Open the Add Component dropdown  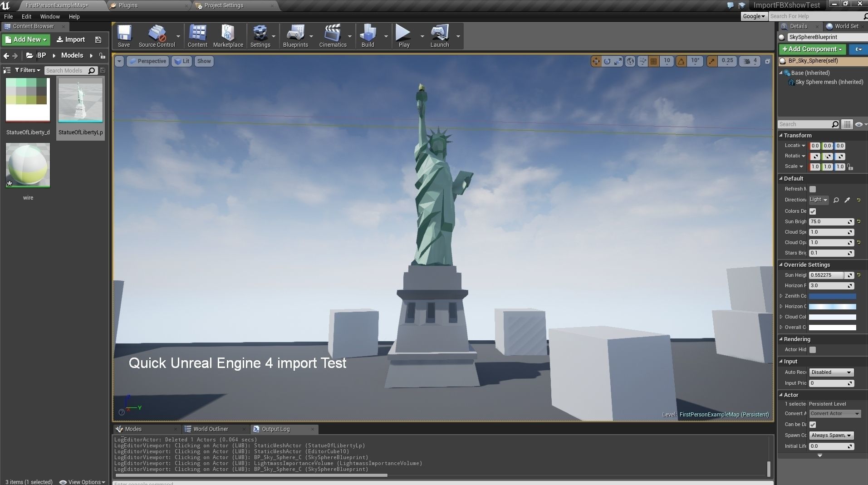813,49
